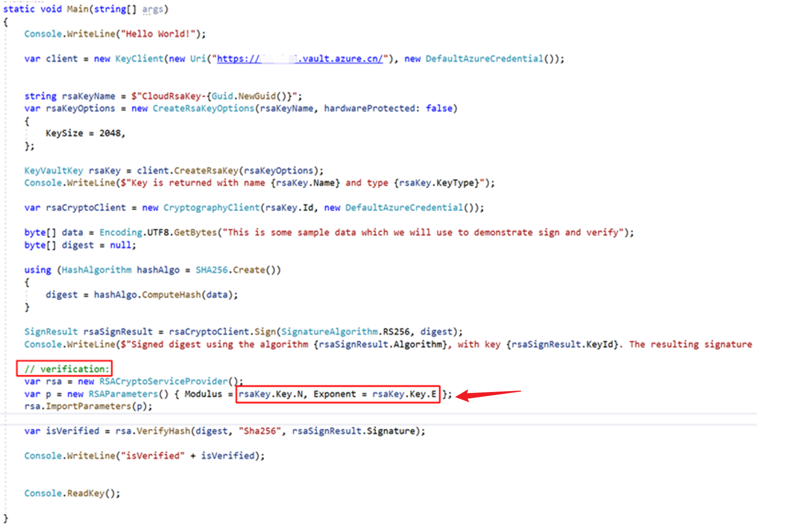Click rsaKey.Key.N in the red box

tap(270, 394)
